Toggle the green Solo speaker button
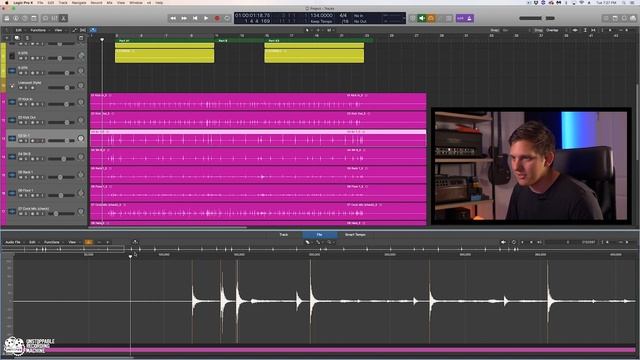Viewport: 640px width, 360px height. [x=422, y=18]
